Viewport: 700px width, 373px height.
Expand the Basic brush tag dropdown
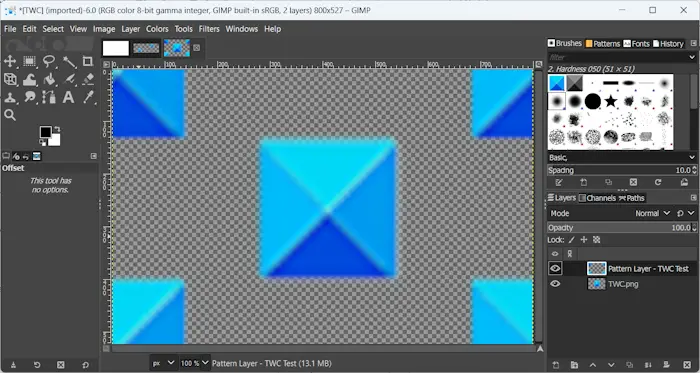tap(622, 157)
